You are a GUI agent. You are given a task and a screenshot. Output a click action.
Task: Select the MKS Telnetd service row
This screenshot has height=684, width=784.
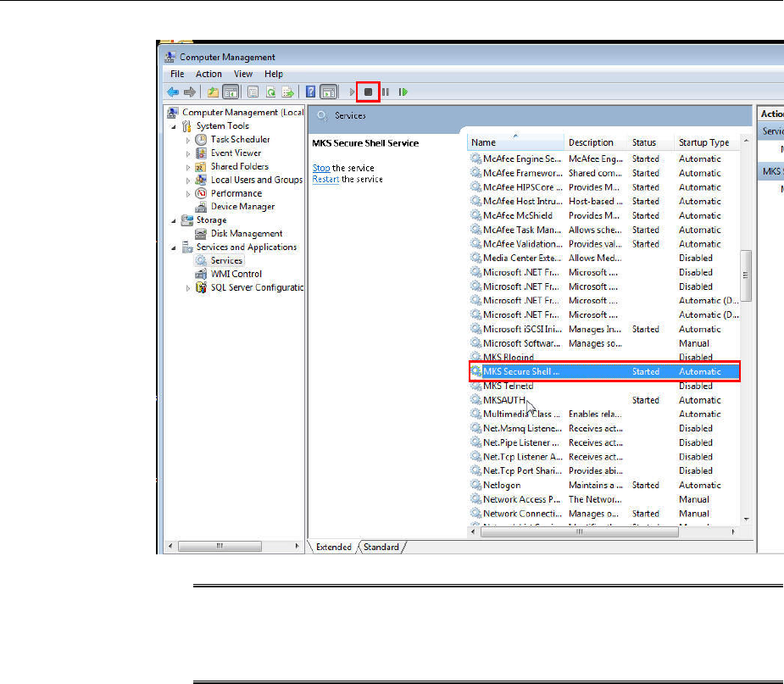[x=604, y=386]
